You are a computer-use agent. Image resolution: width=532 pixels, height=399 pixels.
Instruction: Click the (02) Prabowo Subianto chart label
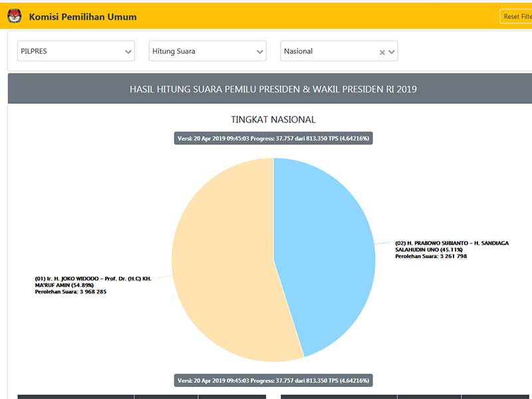[x=452, y=249]
